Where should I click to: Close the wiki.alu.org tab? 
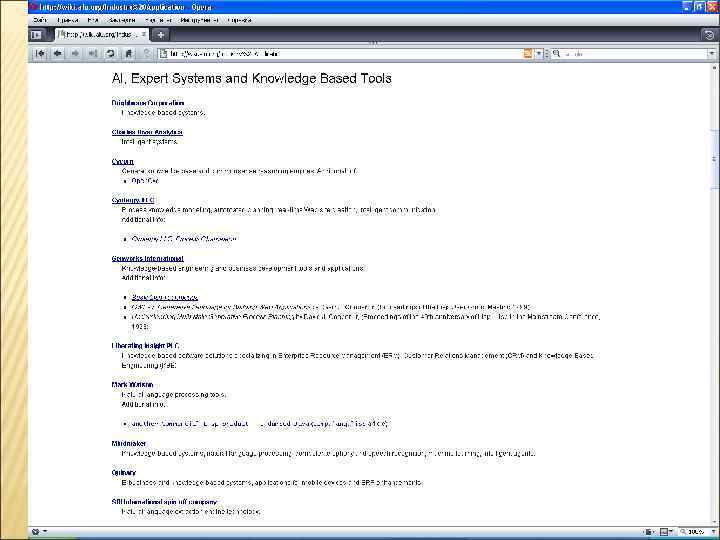(143, 34)
